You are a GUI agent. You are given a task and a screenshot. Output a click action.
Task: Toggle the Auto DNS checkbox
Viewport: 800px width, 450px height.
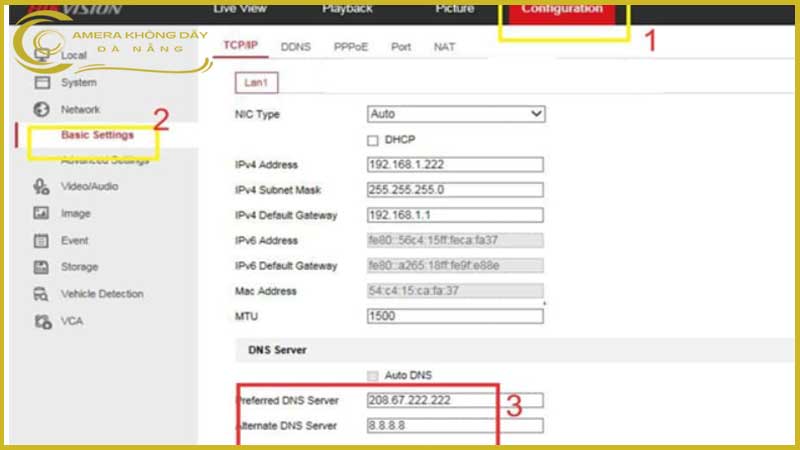(373, 376)
